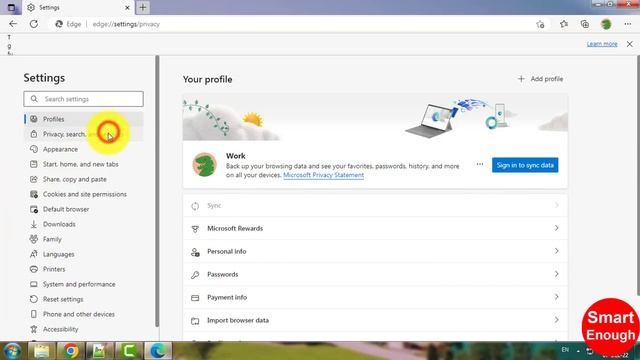
Task: Open the Windows Start button
Action: point(12,351)
